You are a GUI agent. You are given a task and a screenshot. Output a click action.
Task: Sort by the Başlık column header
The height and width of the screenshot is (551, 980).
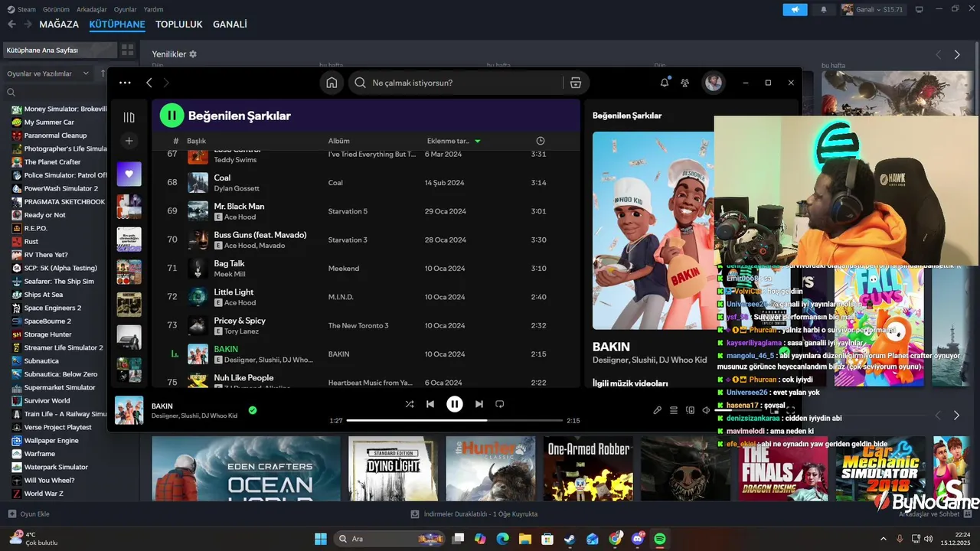[197, 141]
